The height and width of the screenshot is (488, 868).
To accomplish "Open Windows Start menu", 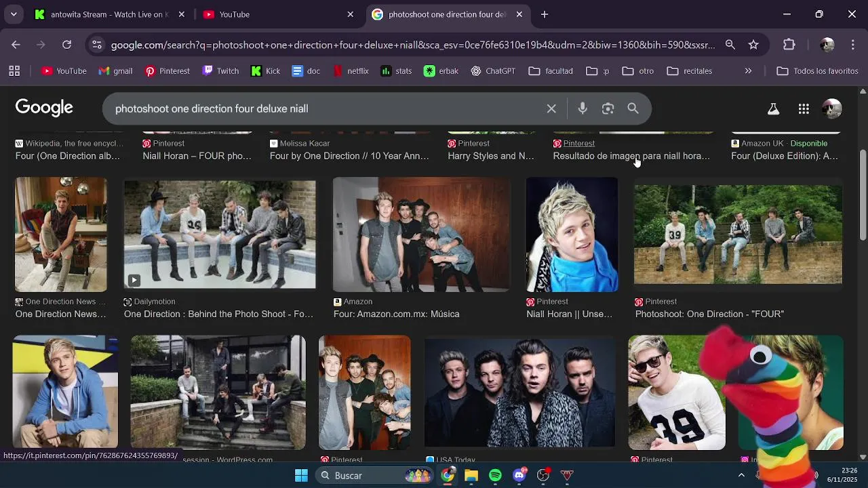I will pyautogui.click(x=301, y=475).
